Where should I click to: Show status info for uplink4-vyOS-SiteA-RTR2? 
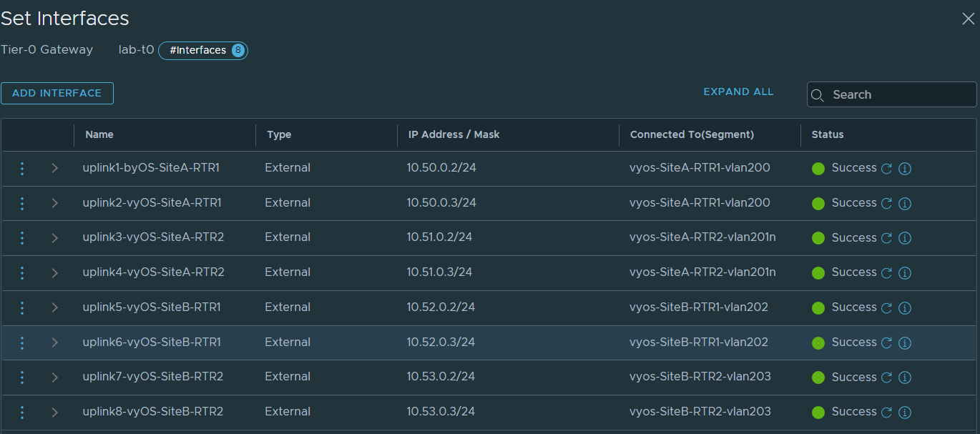(905, 273)
